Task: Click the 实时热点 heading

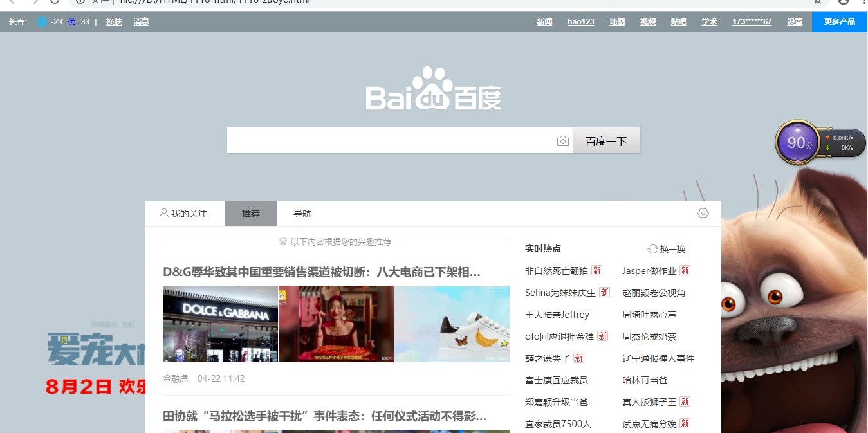Action: (x=543, y=249)
